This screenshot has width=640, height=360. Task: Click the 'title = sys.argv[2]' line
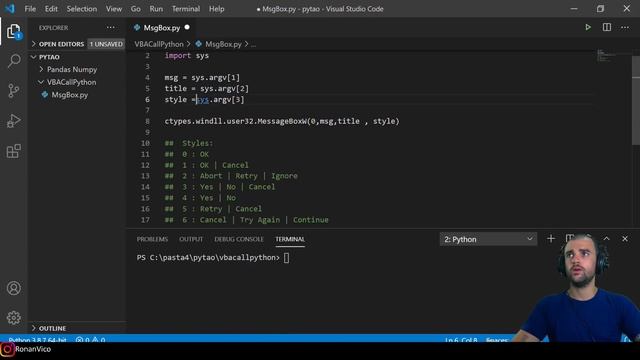[x=207, y=89]
